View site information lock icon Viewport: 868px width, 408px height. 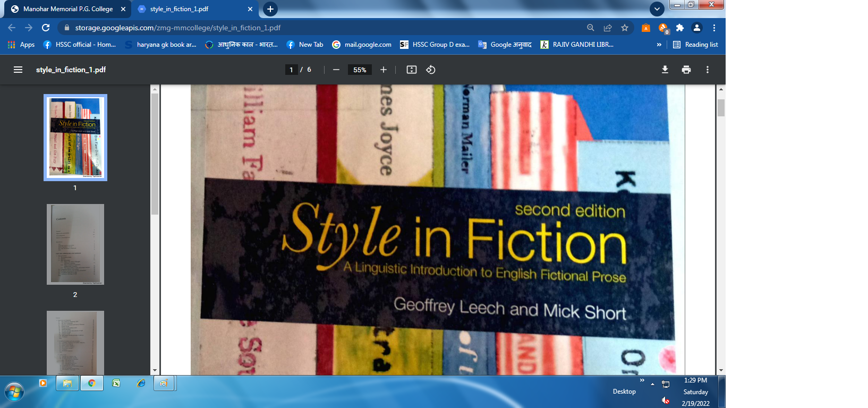[x=66, y=28]
